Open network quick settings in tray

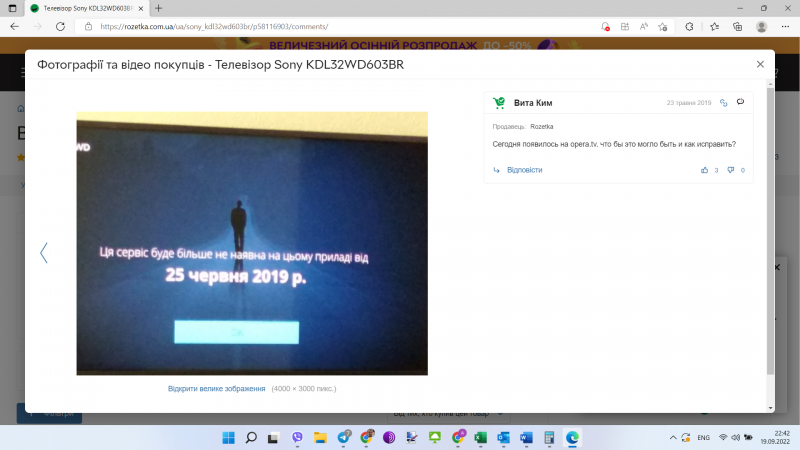pos(723,438)
